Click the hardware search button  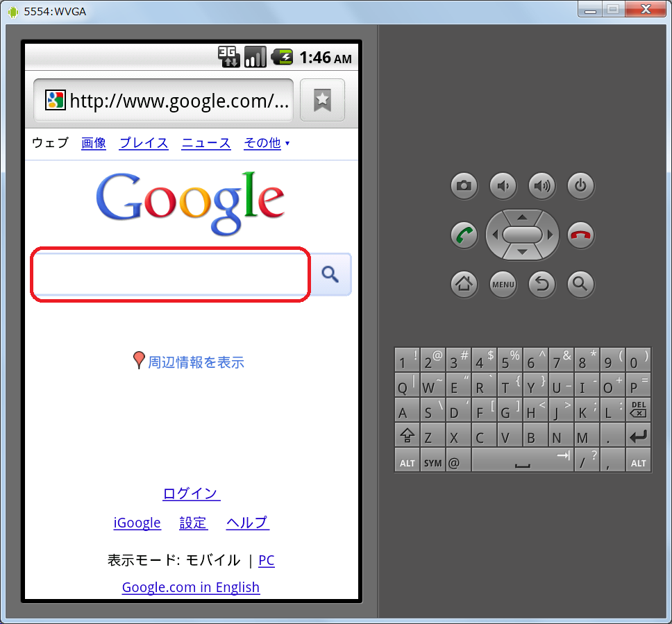581,284
